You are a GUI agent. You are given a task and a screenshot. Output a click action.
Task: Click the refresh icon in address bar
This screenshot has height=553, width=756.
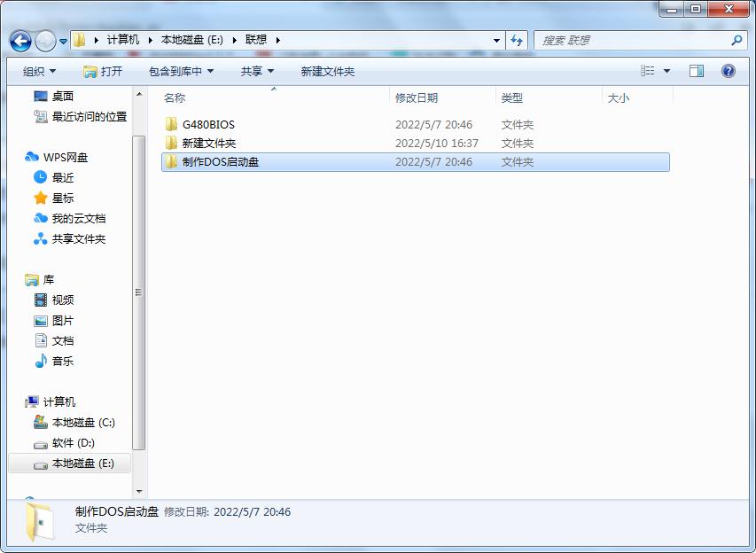pyautogui.click(x=515, y=40)
